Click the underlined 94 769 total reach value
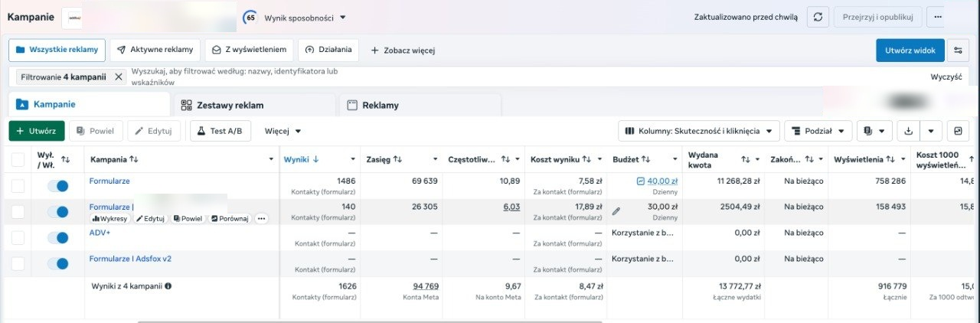 426,285
